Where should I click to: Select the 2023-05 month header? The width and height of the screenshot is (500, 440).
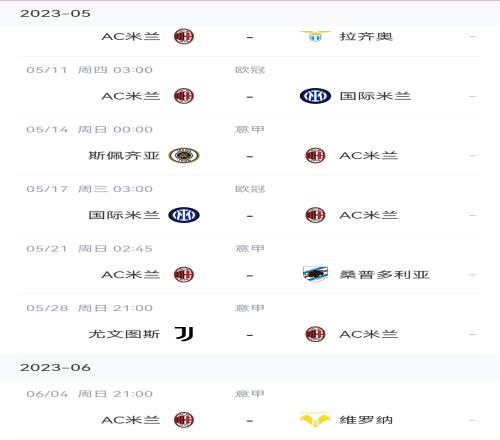[x=55, y=13]
